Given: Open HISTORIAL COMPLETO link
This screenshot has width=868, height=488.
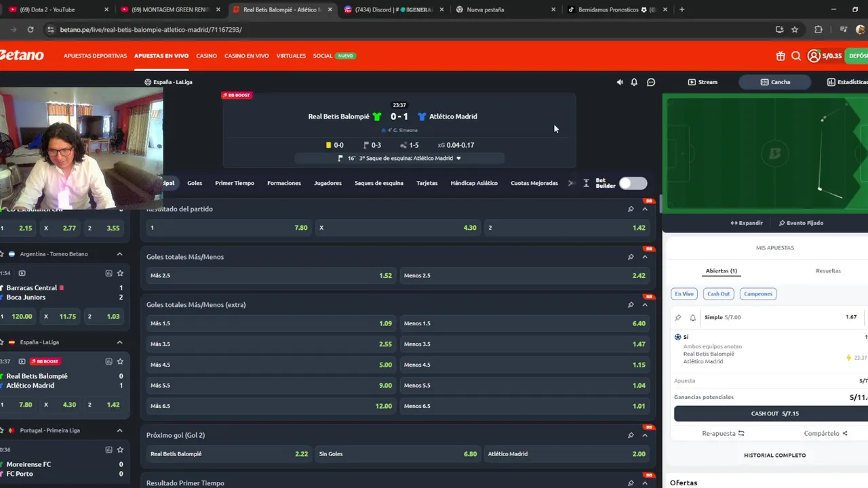Looking at the screenshot, I should (774, 455).
